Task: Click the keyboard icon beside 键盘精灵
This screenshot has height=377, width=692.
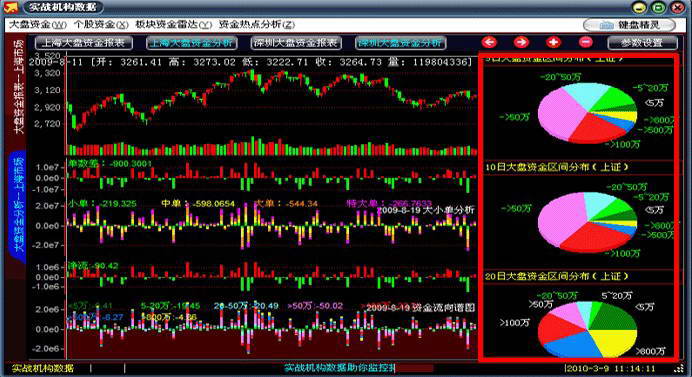Action: pyautogui.click(x=606, y=25)
